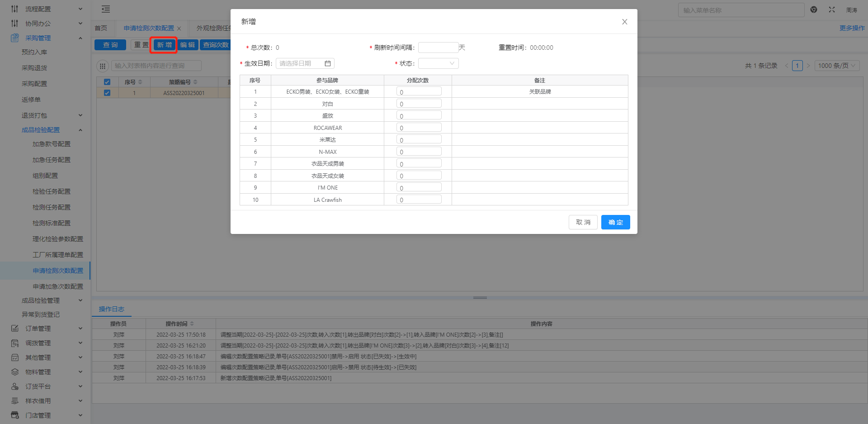Image resolution: width=868 pixels, height=424 pixels.
Task: Click the sidebar collapse hamburger icon
Action: tap(106, 9)
